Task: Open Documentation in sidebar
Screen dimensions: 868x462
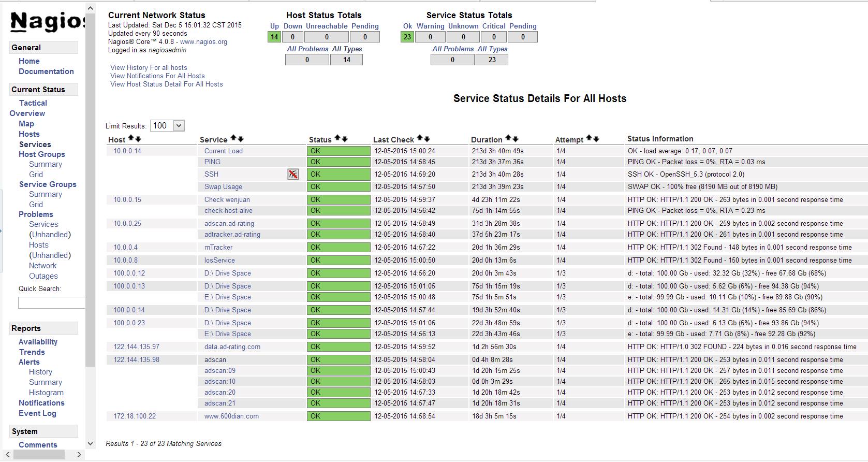Action: point(46,71)
